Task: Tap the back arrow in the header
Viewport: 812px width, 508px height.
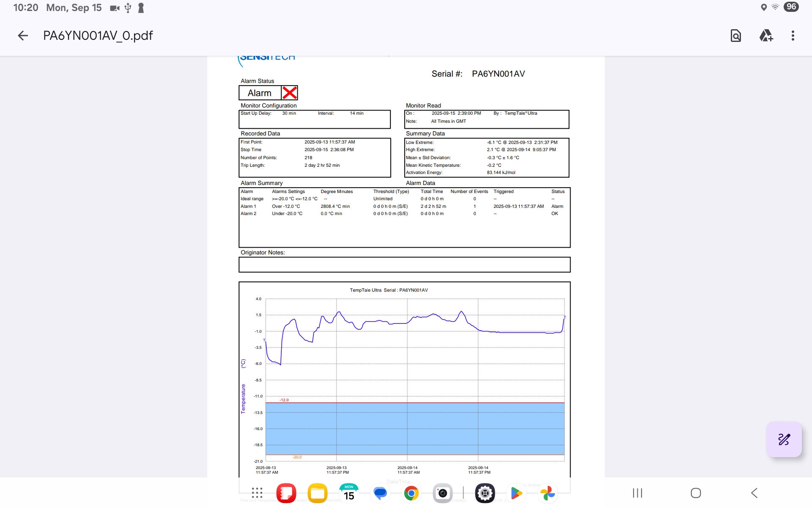Action: click(x=23, y=36)
